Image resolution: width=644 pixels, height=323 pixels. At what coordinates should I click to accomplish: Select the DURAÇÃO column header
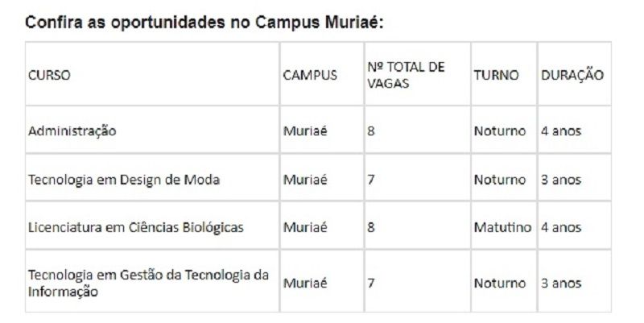(572, 75)
